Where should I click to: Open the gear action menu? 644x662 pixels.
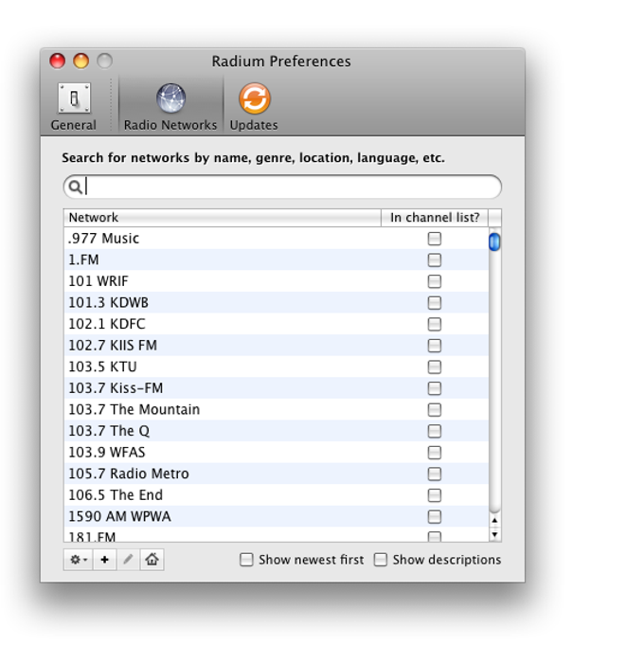[78, 560]
